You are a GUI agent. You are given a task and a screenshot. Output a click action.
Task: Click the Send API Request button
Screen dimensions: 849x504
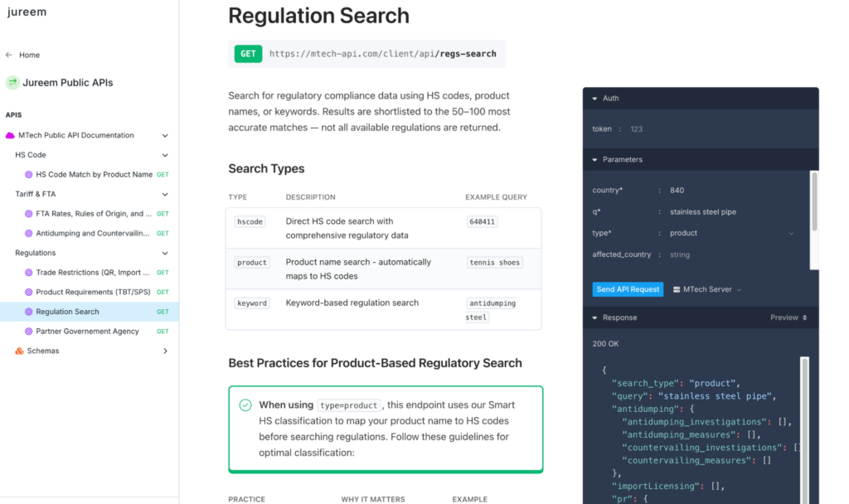(628, 289)
